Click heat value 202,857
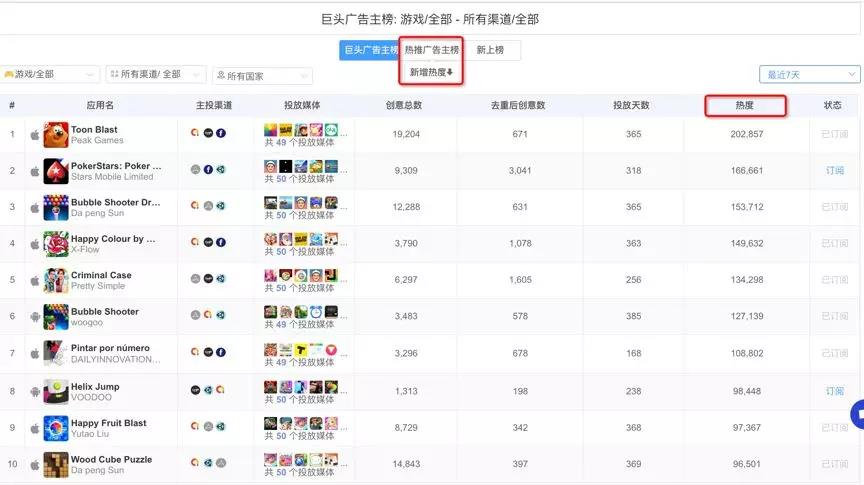The height and width of the screenshot is (485, 864). [747, 134]
